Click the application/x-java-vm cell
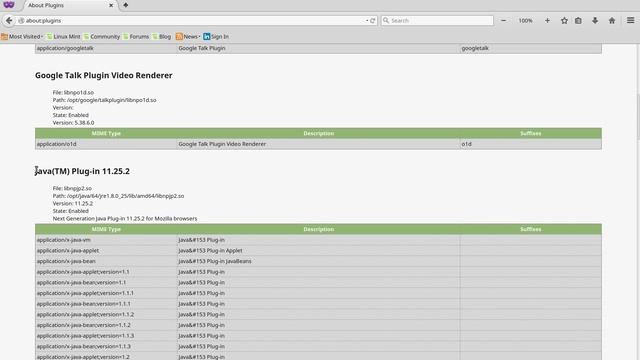640x360 pixels. (x=106, y=240)
